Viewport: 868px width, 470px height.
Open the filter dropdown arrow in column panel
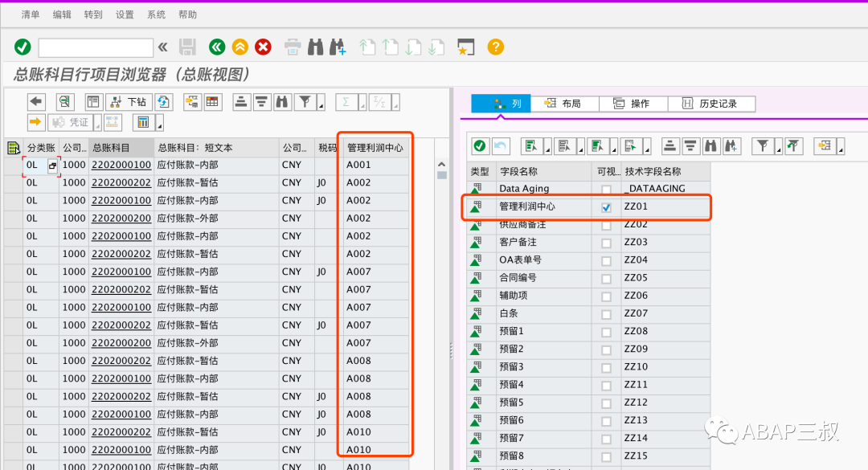[x=778, y=147]
